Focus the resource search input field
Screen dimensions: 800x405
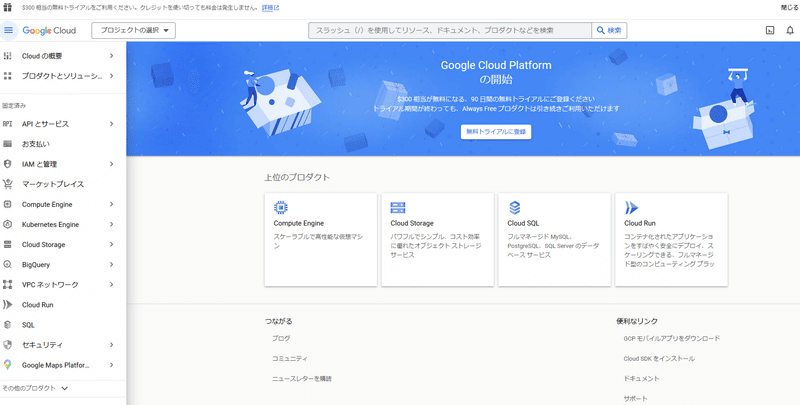(x=449, y=31)
